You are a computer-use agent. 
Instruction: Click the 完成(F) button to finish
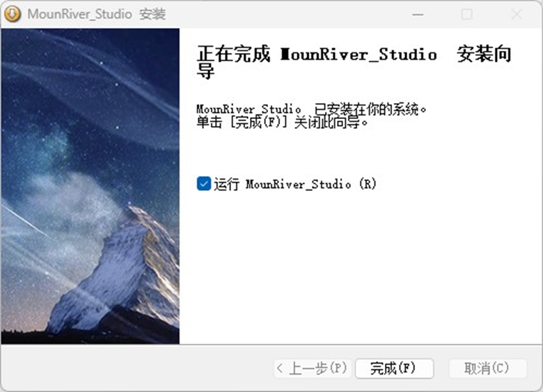coord(394,368)
